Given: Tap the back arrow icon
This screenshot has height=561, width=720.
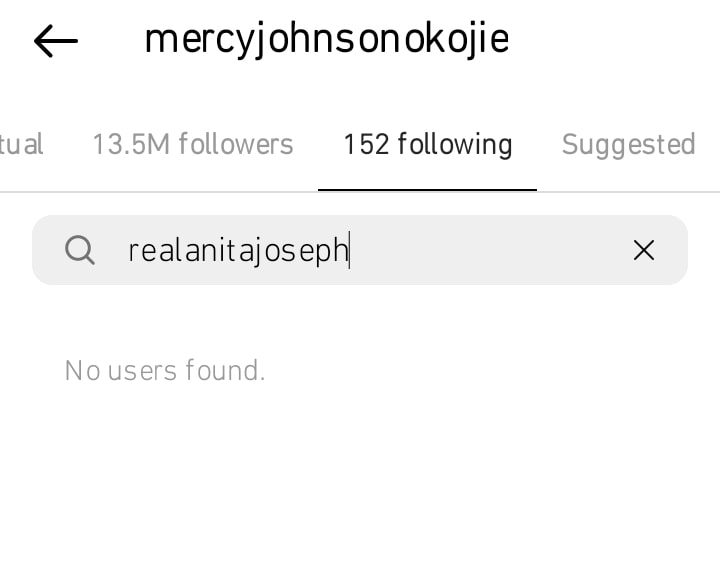Looking at the screenshot, I should click(56, 41).
